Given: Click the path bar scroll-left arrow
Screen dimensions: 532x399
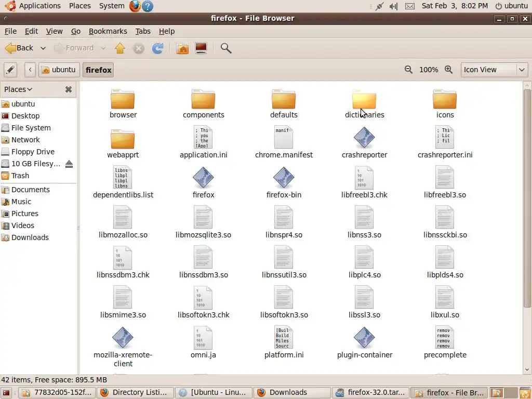Looking at the screenshot, I should [x=30, y=70].
